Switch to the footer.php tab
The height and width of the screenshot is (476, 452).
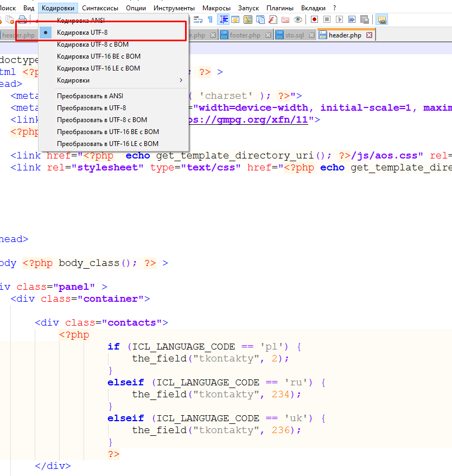245,35
